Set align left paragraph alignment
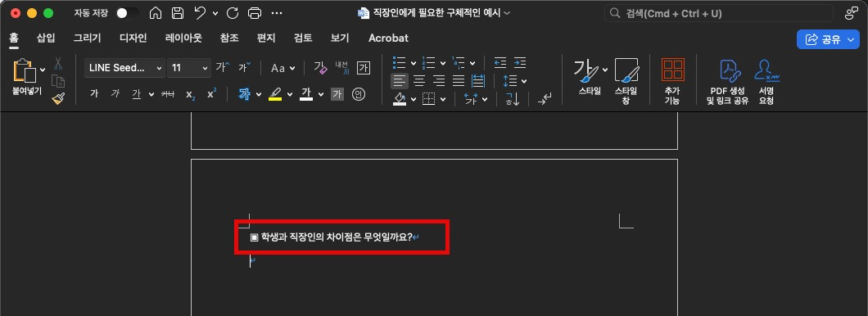 pyautogui.click(x=400, y=81)
